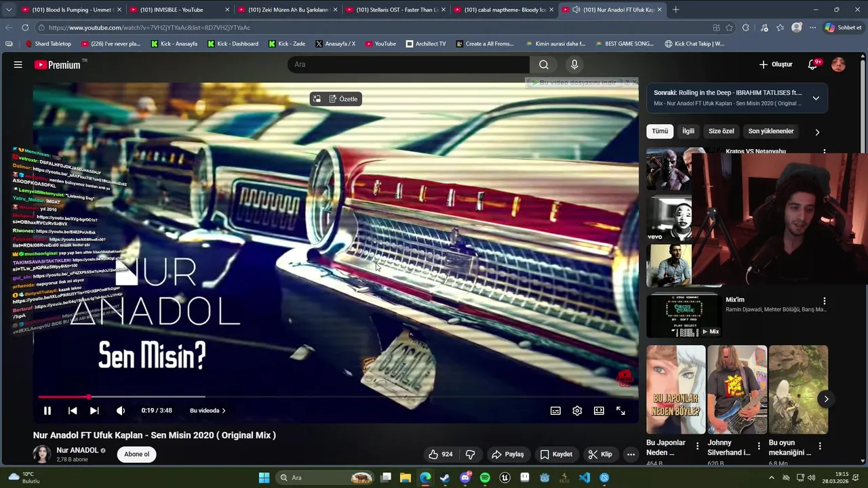Click the YouTube 'Ara' search field
The width and height of the screenshot is (868, 488).
[408, 64]
